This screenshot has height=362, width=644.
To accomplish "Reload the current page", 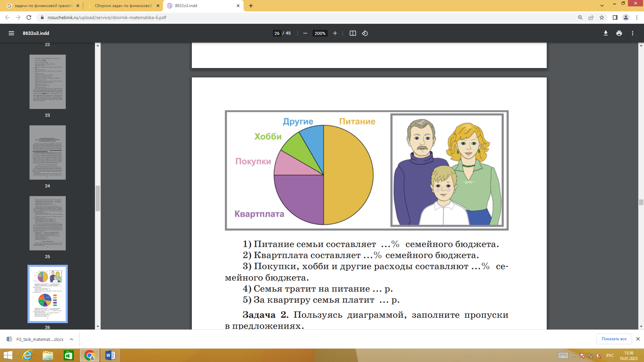I will click(x=29, y=17).
